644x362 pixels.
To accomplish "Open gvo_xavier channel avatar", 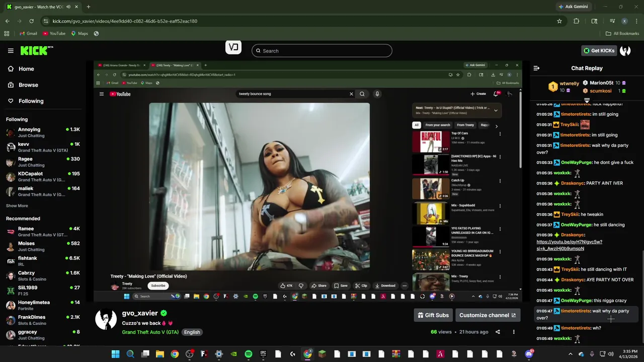I will 106,319.
